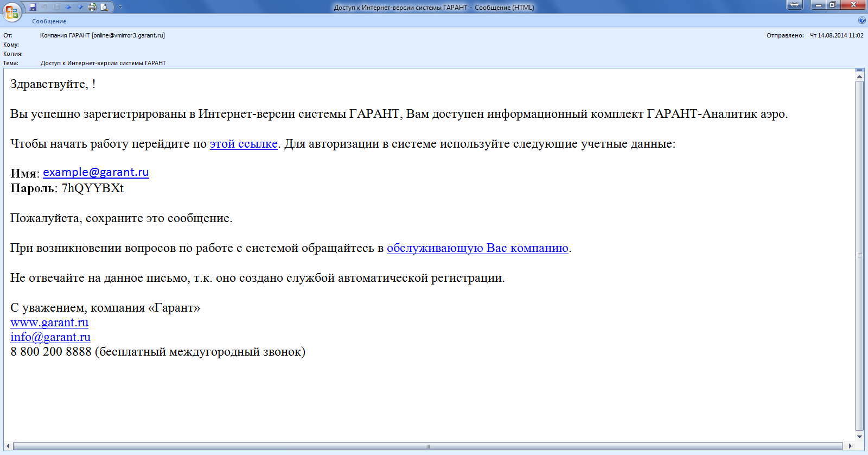
Task: Go to next item with down arrow
Action: (80, 7)
